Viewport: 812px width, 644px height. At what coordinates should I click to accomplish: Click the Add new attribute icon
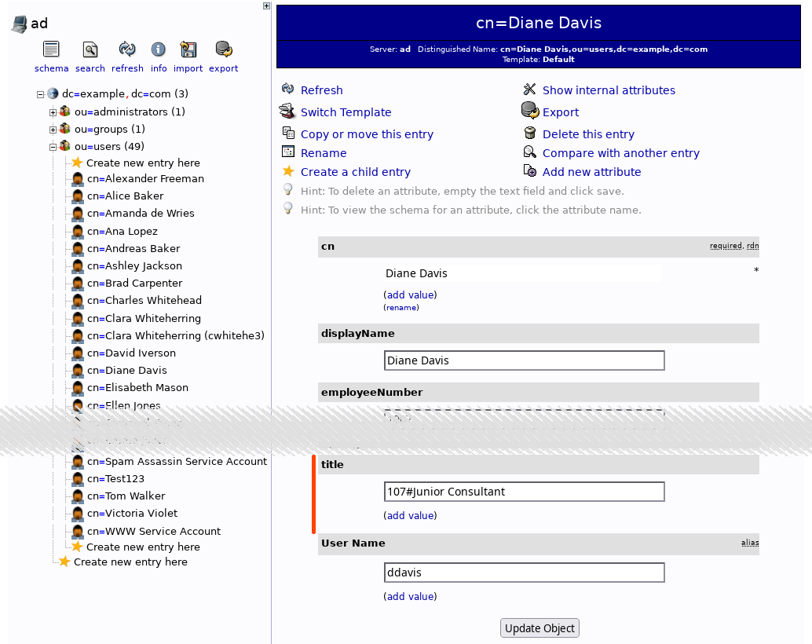pos(529,171)
